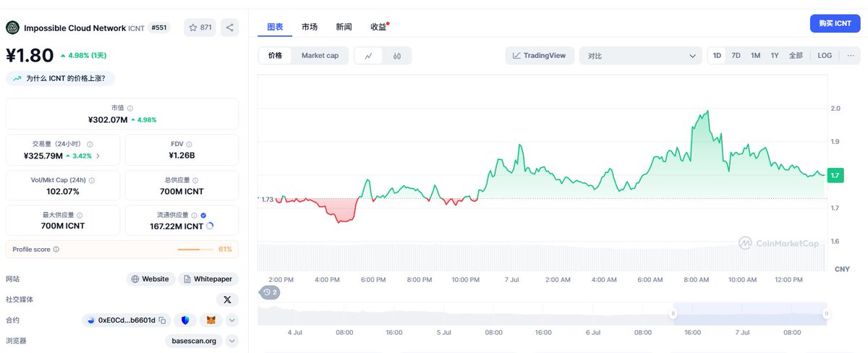Add token to MetaMask via fox icon

pyautogui.click(x=211, y=320)
